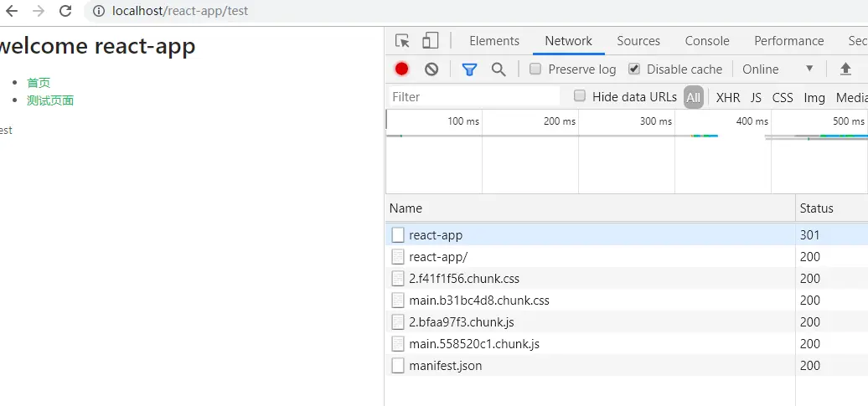Open the Online throttling dropdown

(778, 69)
